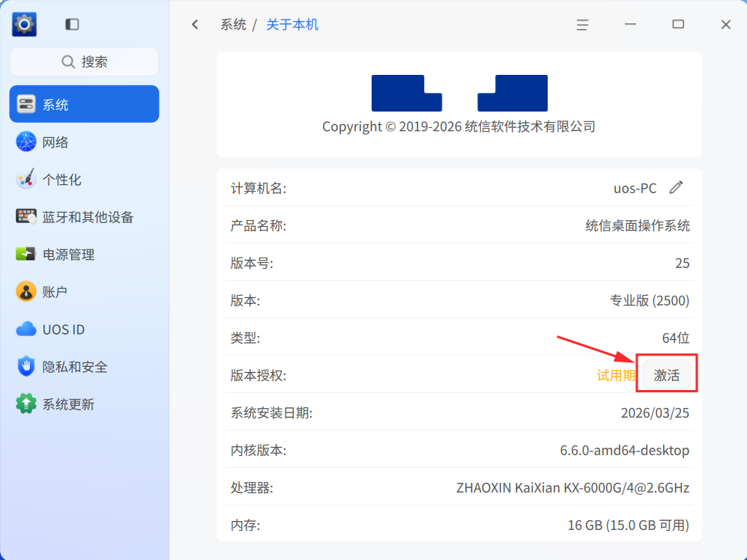Viewport: 747px width, 560px height.
Task: Click the 蓝牙和其他设备 keyboard icon
Action: coord(26,216)
